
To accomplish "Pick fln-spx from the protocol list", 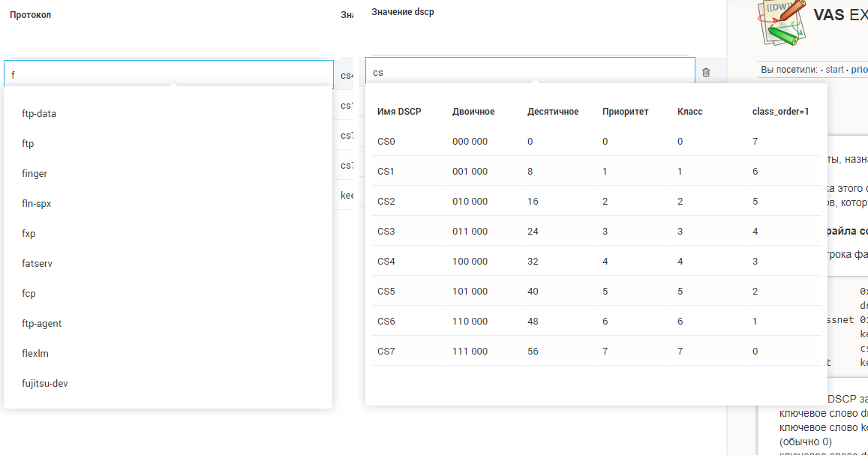I will click(37, 203).
